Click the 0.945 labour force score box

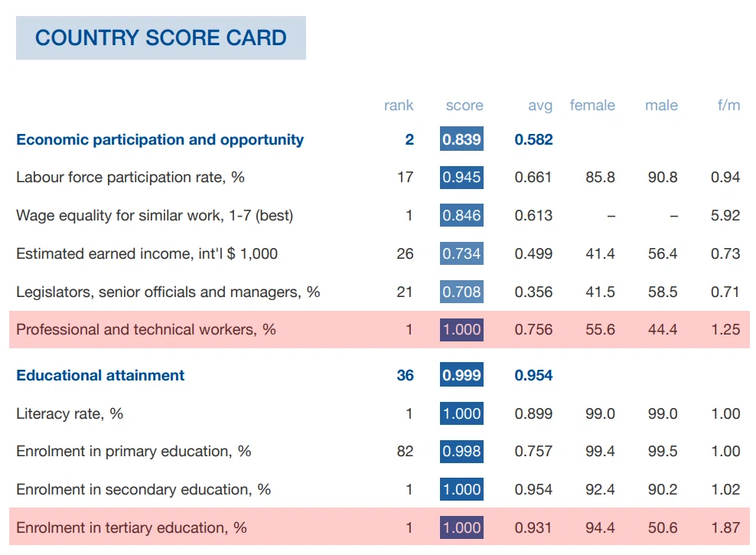point(461,177)
